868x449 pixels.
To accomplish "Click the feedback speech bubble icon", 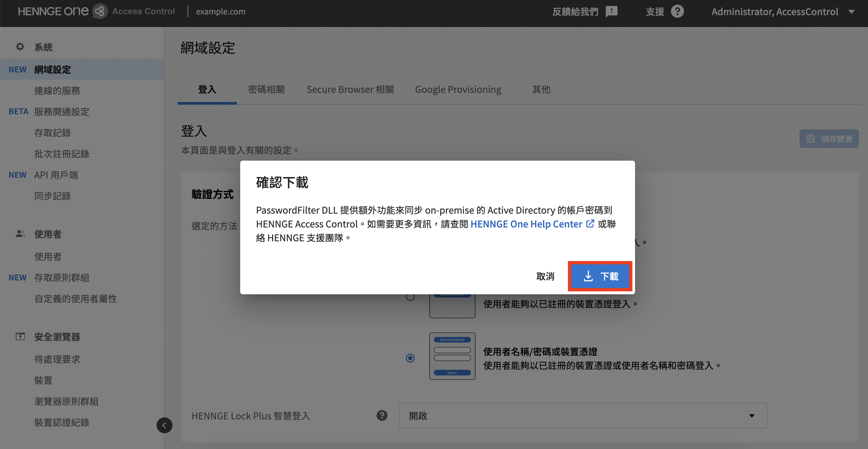I will pyautogui.click(x=611, y=12).
